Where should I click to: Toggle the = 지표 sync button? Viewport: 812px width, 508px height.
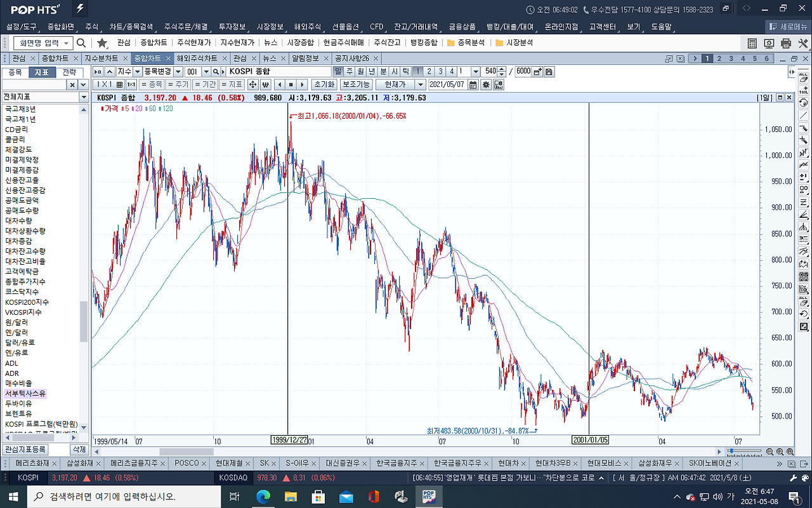click(x=232, y=84)
